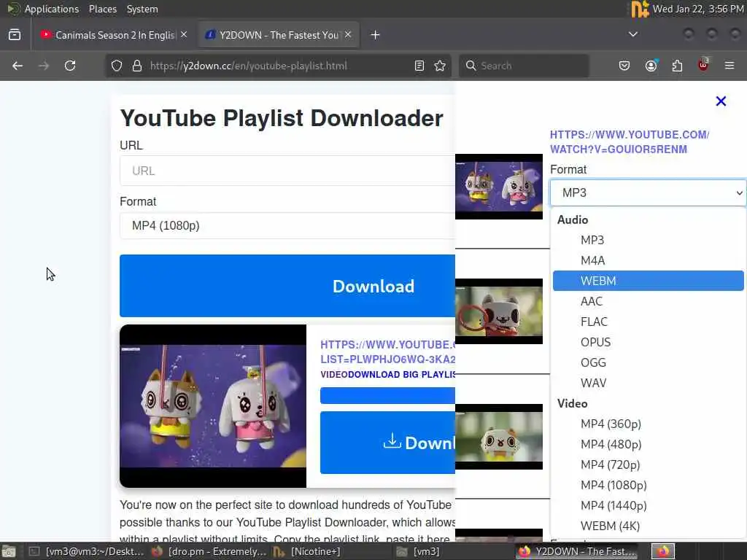Viewport: 747px width, 560px height.
Task: Go back to the previous page
Action: tap(18, 66)
